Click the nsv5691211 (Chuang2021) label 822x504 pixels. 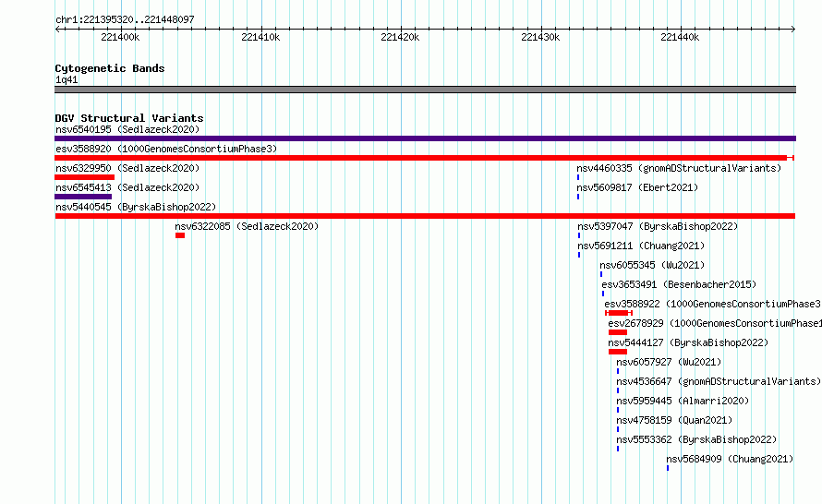[641, 246]
